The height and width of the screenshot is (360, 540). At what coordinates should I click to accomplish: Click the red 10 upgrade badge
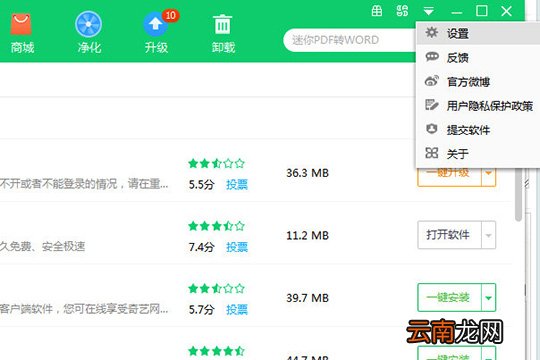(170, 15)
